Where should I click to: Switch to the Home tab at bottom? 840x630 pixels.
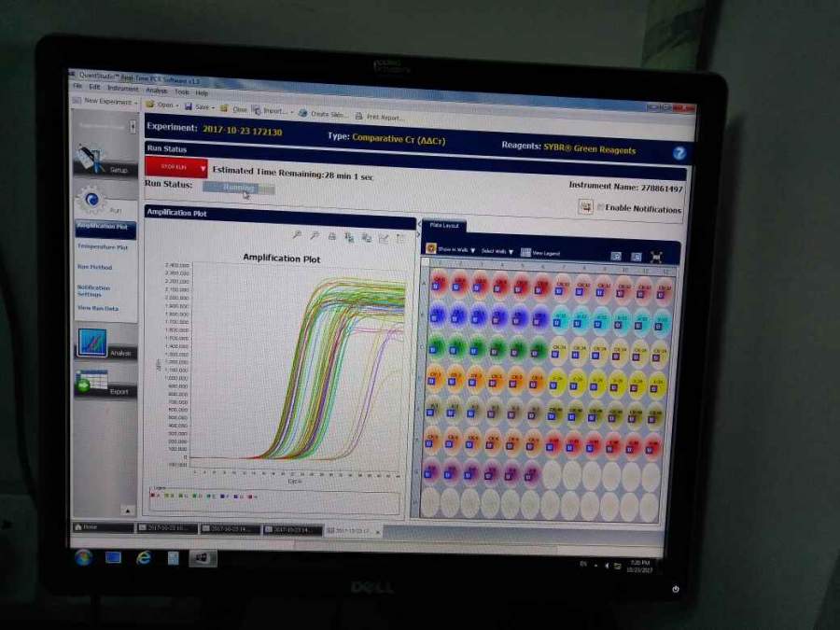(x=103, y=527)
